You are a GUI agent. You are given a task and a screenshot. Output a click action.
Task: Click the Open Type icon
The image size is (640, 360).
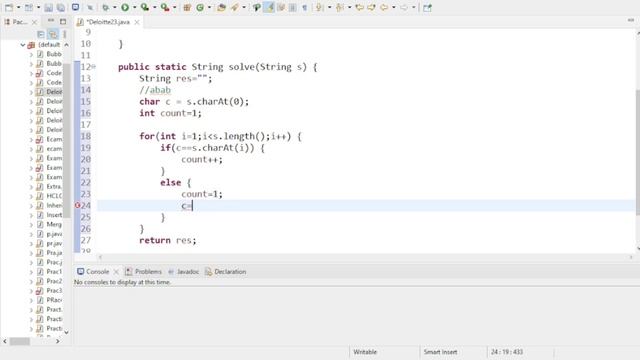(x=222, y=7)
